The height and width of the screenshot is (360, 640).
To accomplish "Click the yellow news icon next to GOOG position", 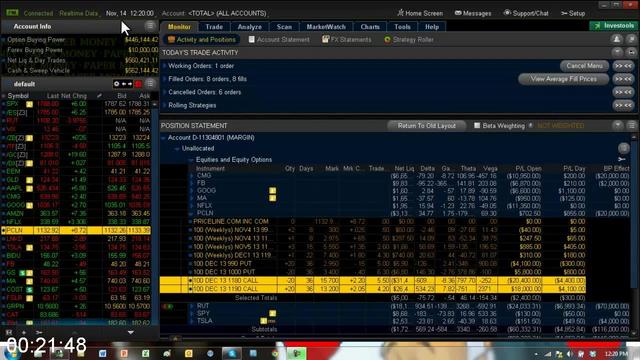I will 272,190.
